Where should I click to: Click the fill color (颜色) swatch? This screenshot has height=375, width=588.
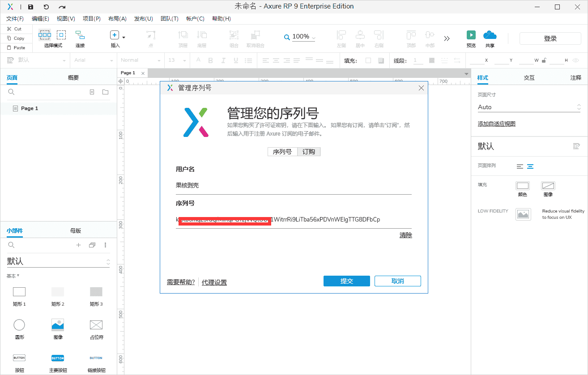click(x=522, y=186)
